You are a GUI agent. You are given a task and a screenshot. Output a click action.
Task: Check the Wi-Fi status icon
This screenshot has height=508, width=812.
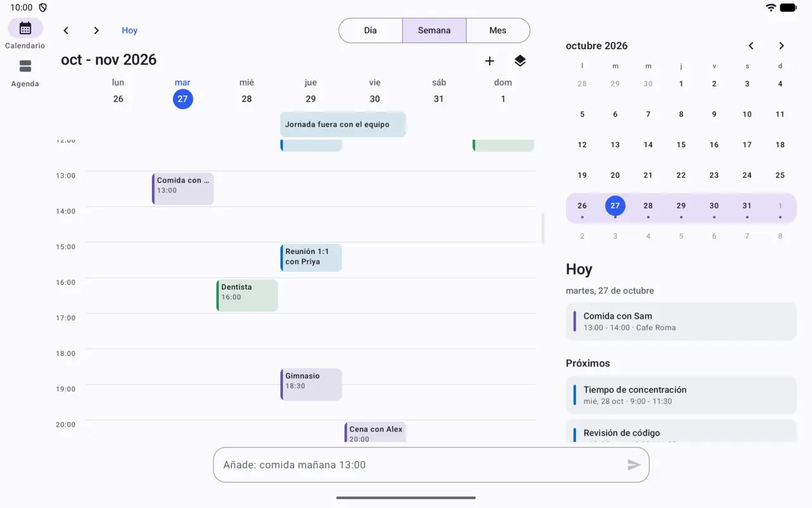click(771, 8)
